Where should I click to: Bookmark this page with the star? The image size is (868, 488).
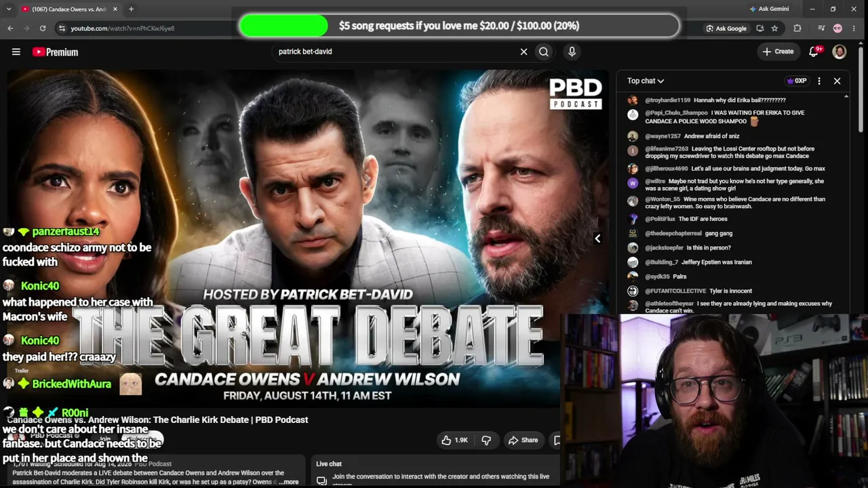pyautogui.click(x=774, y=28)
